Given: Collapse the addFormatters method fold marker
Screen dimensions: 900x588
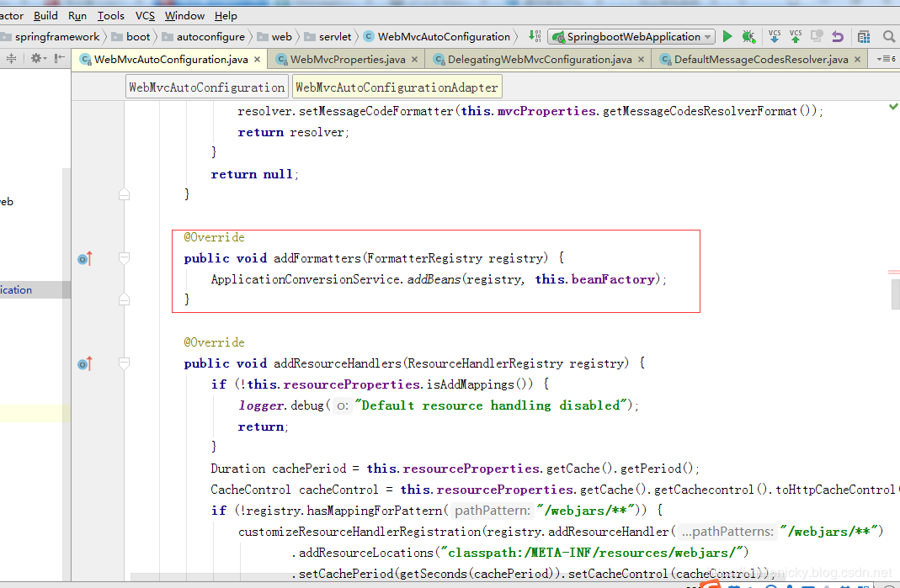Looking at the screenshot, I should pyautogui.click(x=125, y=258).
